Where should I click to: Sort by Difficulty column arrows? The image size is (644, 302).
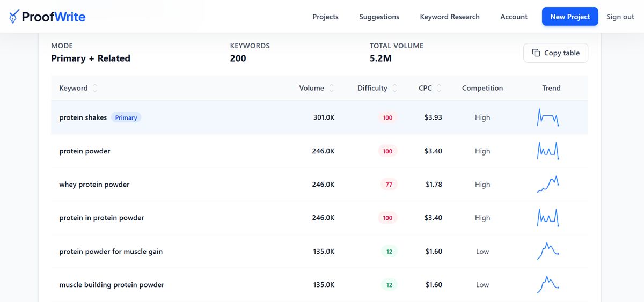394,88
